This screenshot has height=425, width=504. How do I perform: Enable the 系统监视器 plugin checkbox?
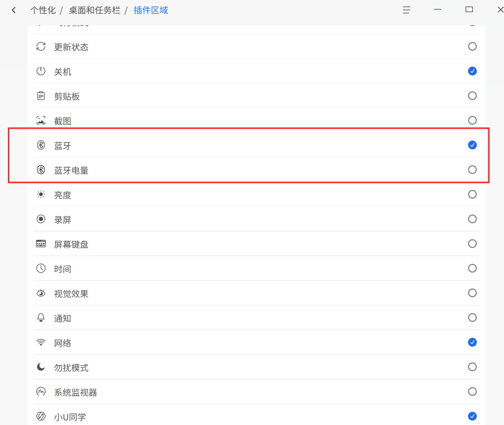pyautogui.click(x=472, y=391)
